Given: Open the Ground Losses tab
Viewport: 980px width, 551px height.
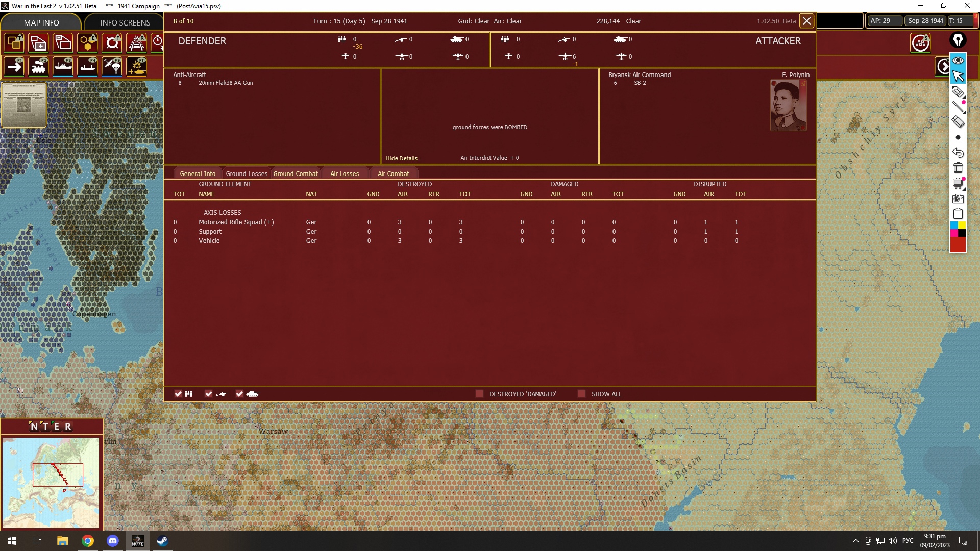Looking at the screenshot, I should (x=247, y=173).
